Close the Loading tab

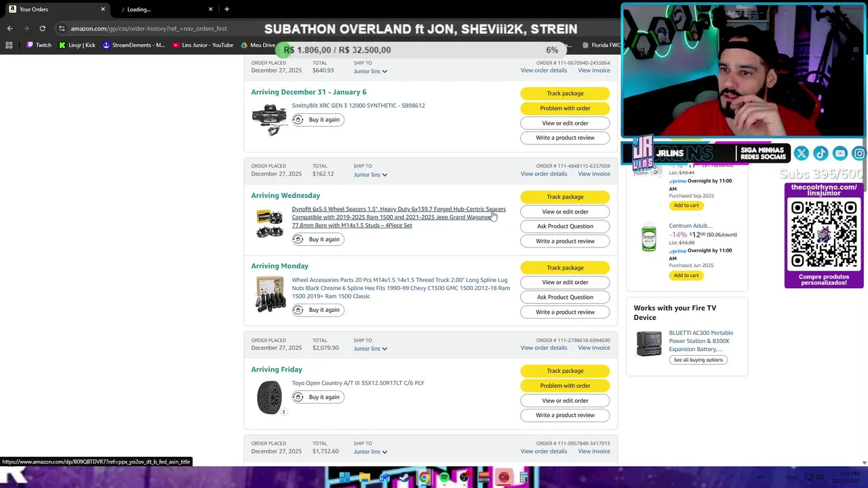pos(210,9)
